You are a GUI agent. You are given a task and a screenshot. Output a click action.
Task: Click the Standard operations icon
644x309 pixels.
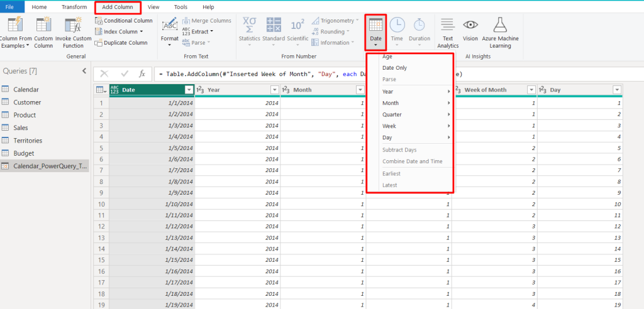pyautogui.click(x=274, y=25)
